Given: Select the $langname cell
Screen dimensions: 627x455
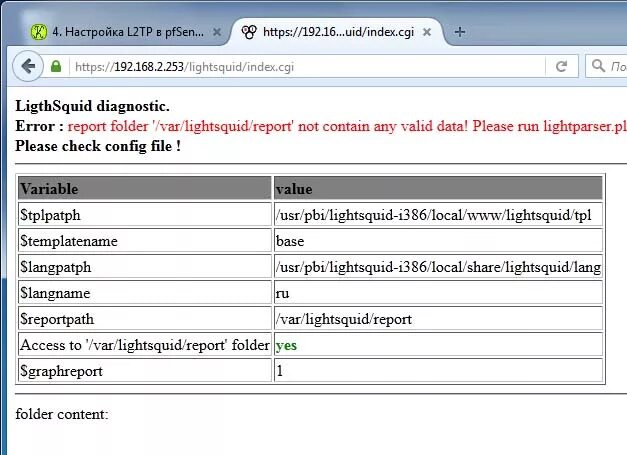Looking at the screenshot, I should point(145,292).
